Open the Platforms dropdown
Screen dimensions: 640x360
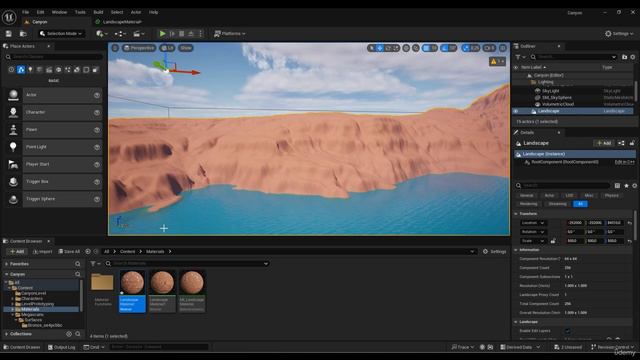pyautogui.click(x=230, y=34)
